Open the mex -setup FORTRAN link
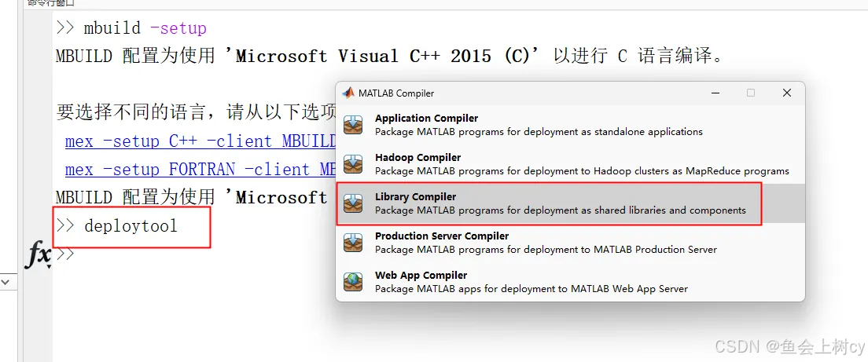Viewport: 868px width, 362px height. pos(200,169)
